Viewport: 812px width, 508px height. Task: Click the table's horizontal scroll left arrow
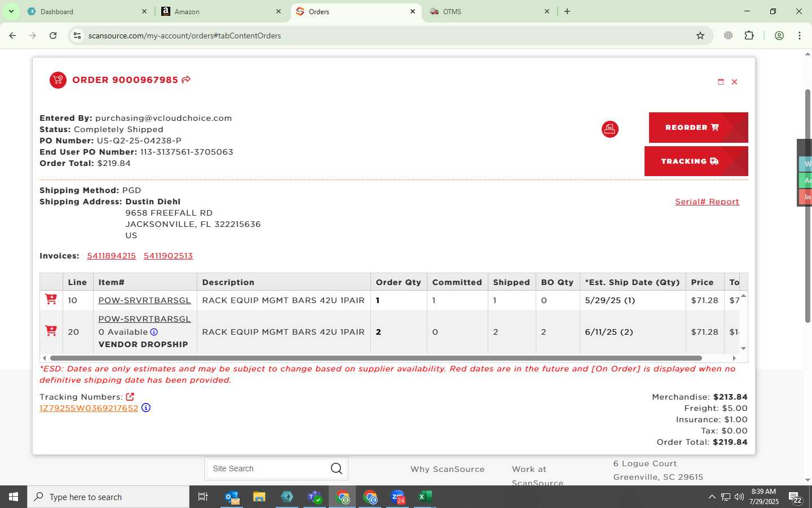coord(44,358)
